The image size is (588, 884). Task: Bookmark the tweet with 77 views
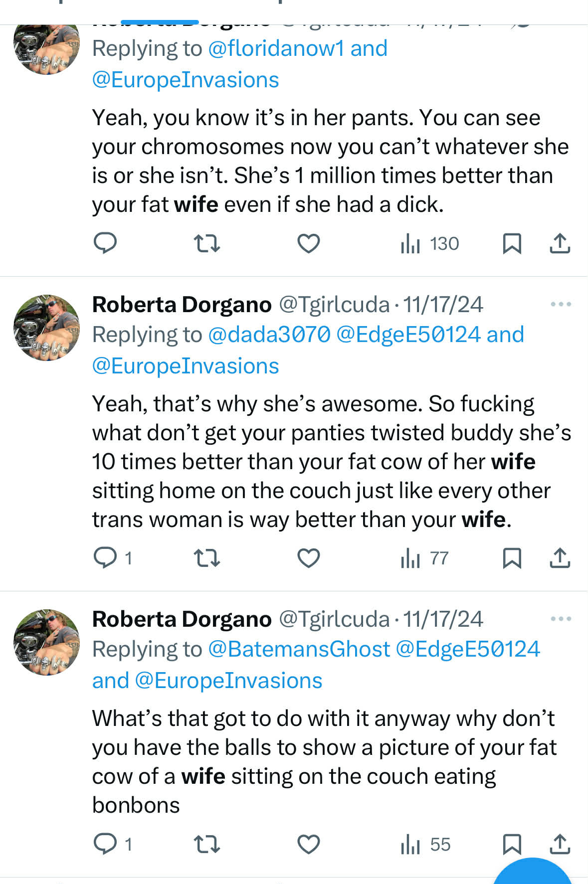pyautogui.click(x=512, y=558)
